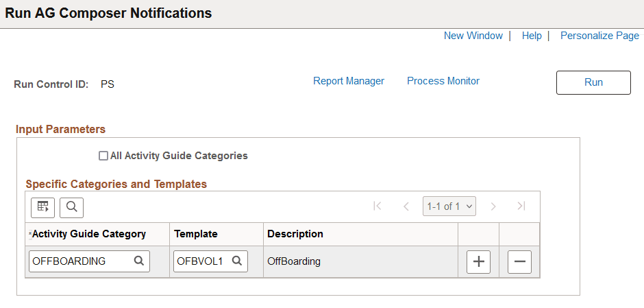The height and width of the screenshot is (308, 644).
Task: Jump to last row arrow
Action: (521, 206)
